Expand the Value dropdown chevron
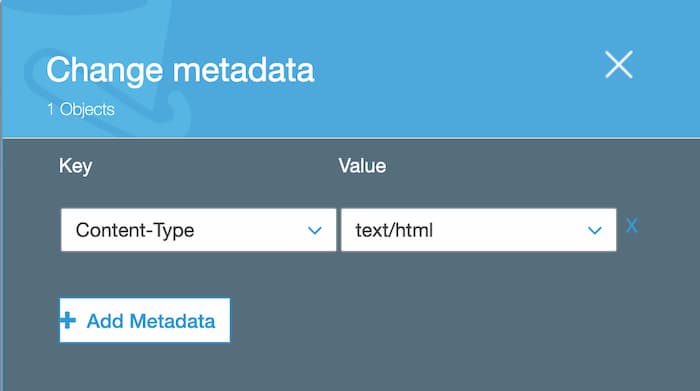This screenshot has width=700, height=391. pos(595,230)
